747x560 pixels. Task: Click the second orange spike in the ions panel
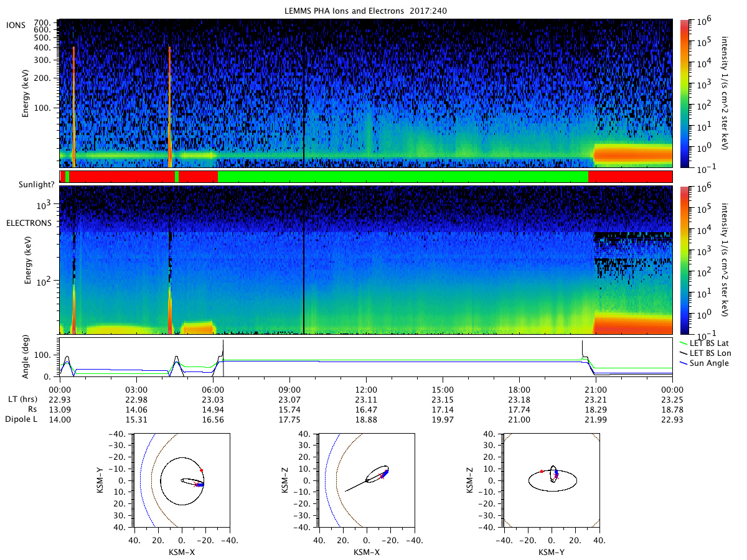coord(169,106)
